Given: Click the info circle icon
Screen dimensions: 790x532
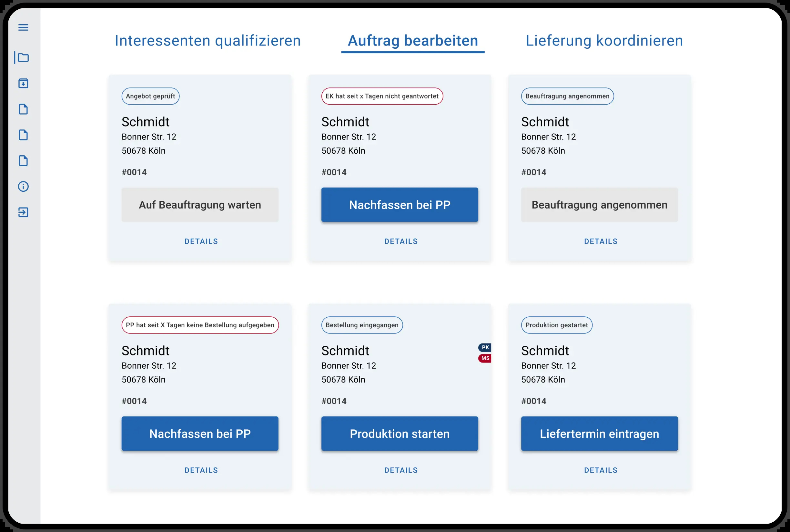Looking at the screenshot, I should [23, 187].
